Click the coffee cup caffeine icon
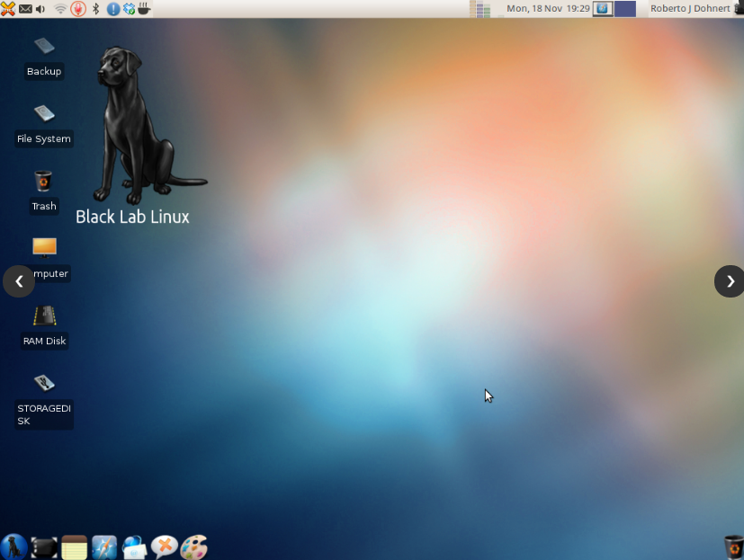This screenshot has width=744, height=560. [x=144, y=8]
